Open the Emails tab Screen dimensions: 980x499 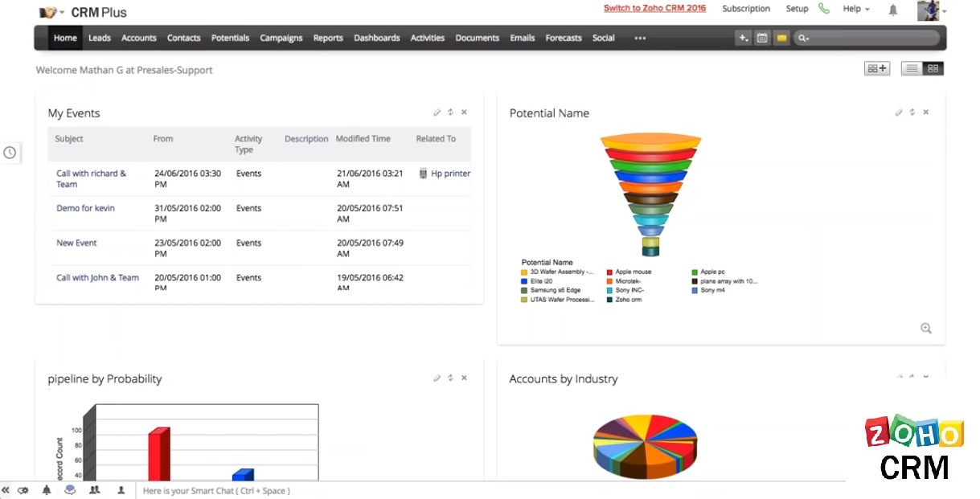(523, 38)
